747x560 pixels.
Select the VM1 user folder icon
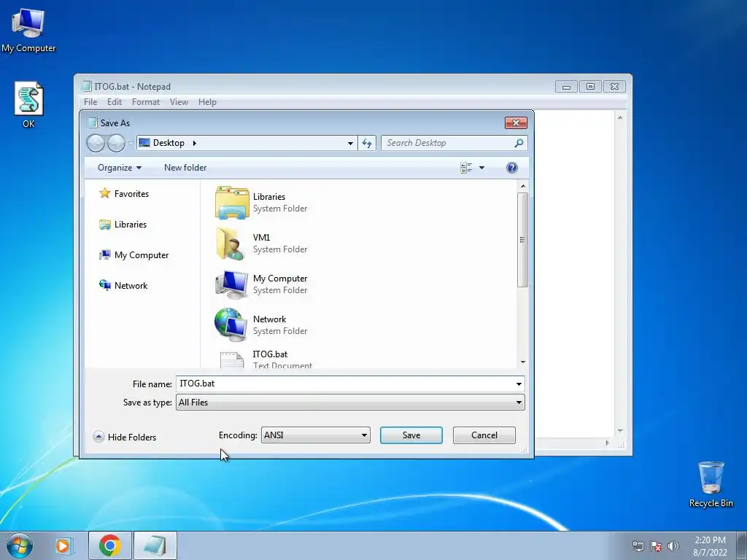coord(231,244)
